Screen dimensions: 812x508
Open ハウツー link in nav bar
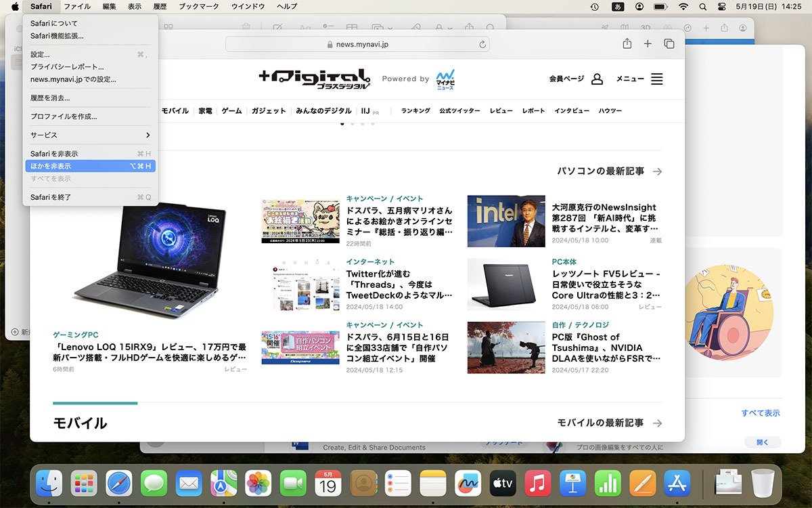[610, 110]
